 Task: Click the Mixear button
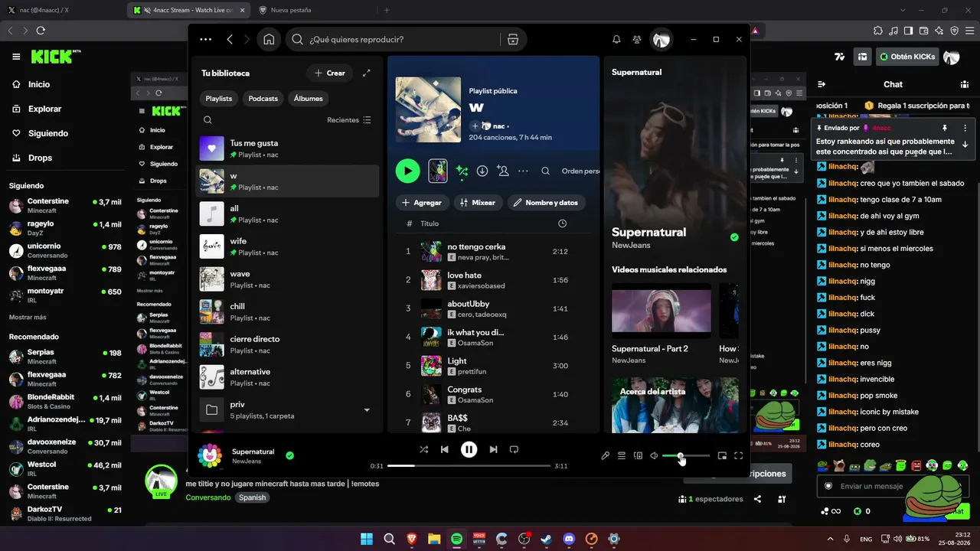coord(478,203)
